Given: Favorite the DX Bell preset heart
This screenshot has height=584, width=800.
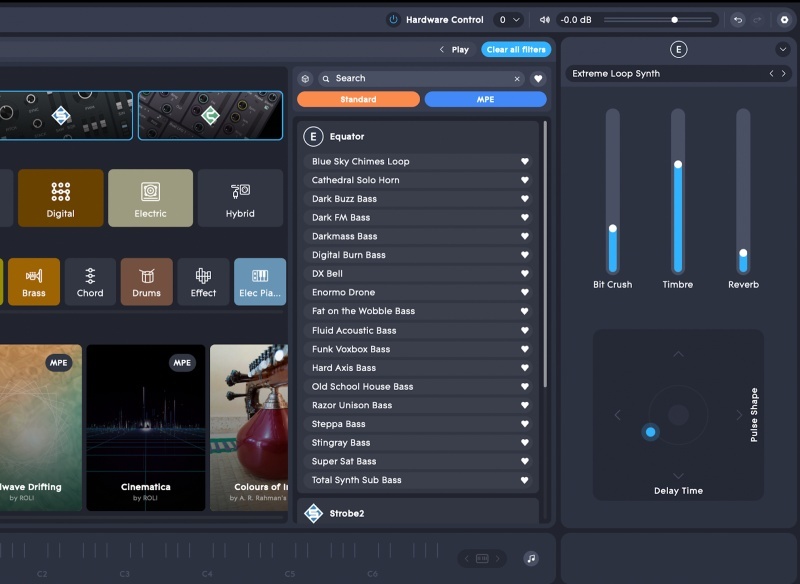Looking at the screenshot, I should pyautogui.click(x=524, y=274).
